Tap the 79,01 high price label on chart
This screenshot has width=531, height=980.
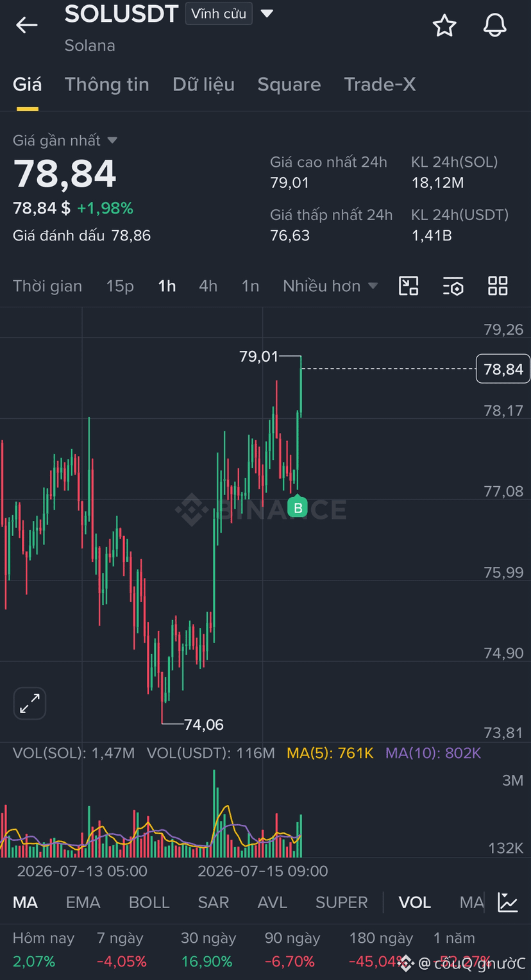(259, 356)
